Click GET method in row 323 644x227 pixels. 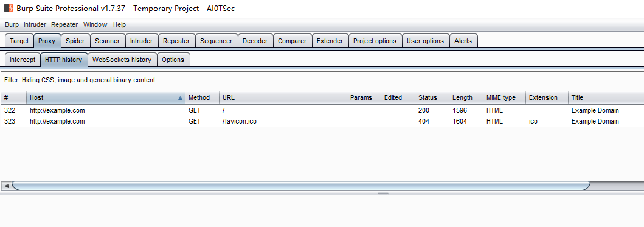[x=195, y=121]
